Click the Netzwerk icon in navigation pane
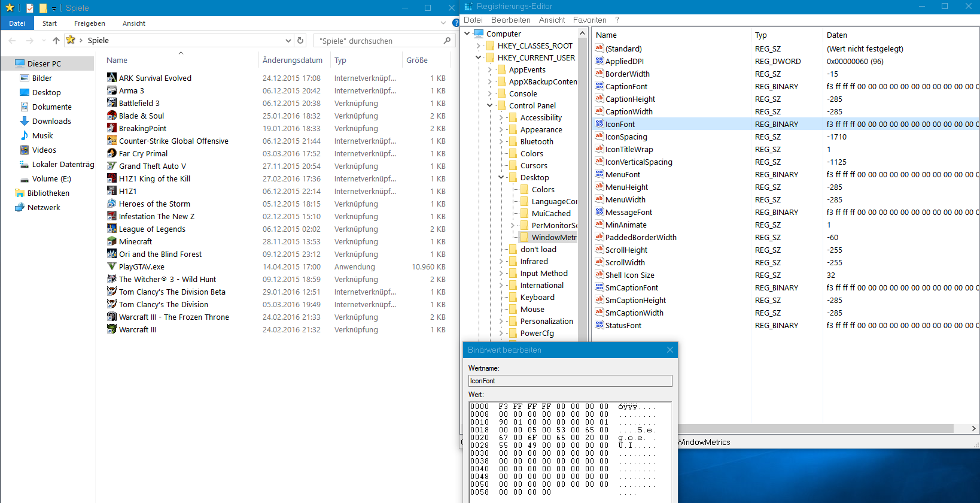The width and height of the screenshot is (980, 503). (20, 207)
